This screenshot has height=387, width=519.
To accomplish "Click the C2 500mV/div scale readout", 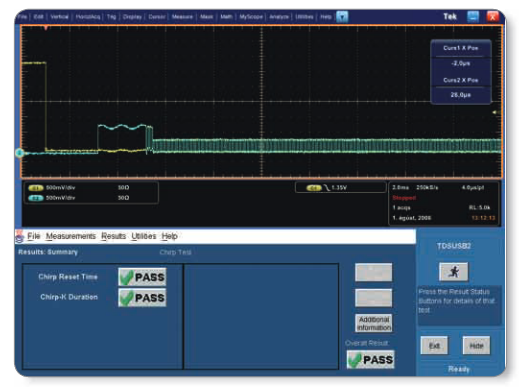I will coord(60,198).
